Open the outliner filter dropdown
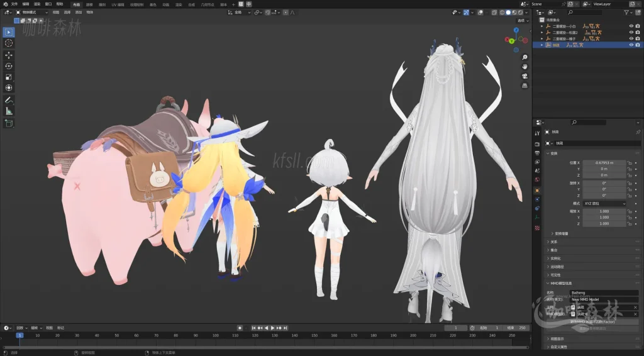Image resolution: width=644 pixels, height=356 pixels. 628,13
